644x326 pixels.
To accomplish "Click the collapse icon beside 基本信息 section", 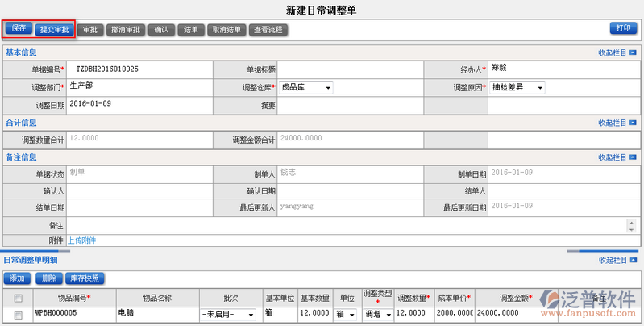I will [x=633, y=52].
